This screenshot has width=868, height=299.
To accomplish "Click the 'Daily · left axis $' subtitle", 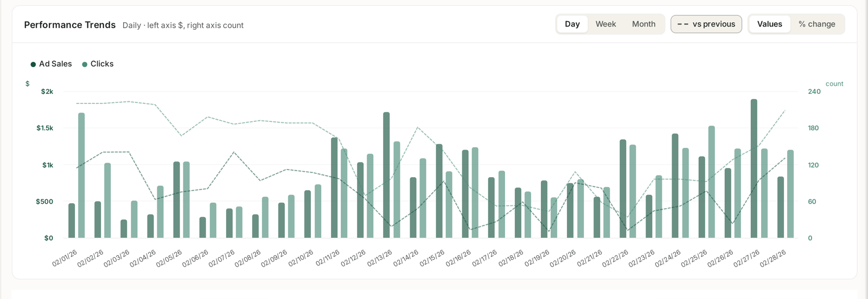I will pyautogui.click(x=183, y=25).
